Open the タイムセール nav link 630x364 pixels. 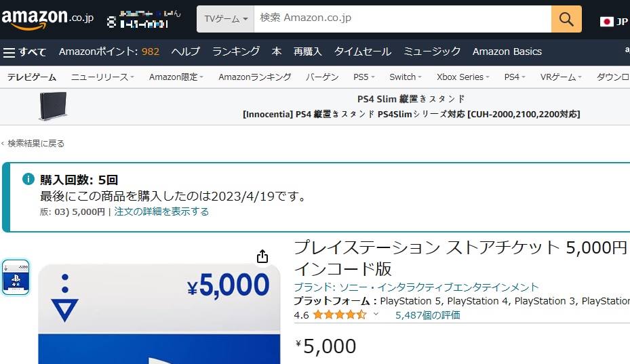point(362,52)
